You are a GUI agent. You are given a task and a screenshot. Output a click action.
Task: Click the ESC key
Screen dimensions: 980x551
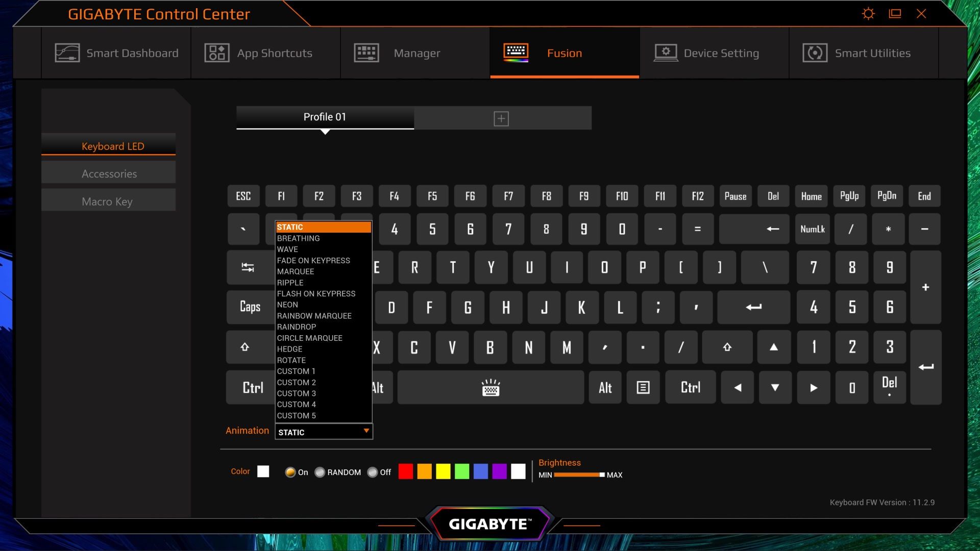pos(243,196)
